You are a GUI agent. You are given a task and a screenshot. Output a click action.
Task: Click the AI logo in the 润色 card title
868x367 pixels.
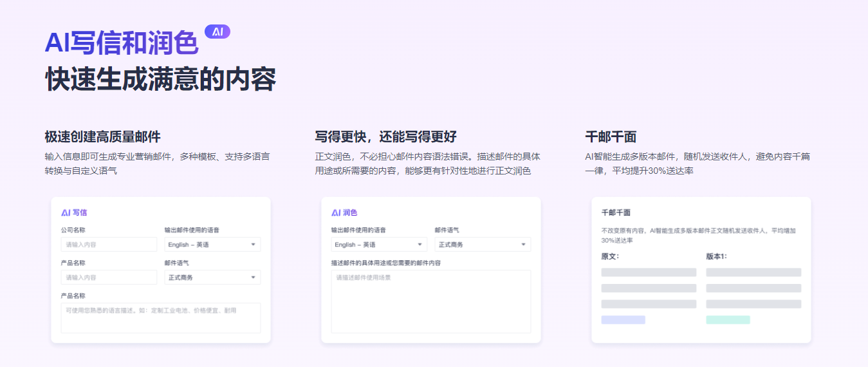336,212
